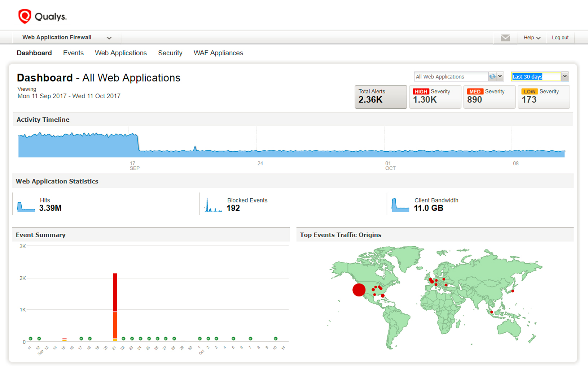The height and width of the screenshot is (372, 588).
Task: Filter by HIGH Severity alerts tile
Action: coord(435,97)
